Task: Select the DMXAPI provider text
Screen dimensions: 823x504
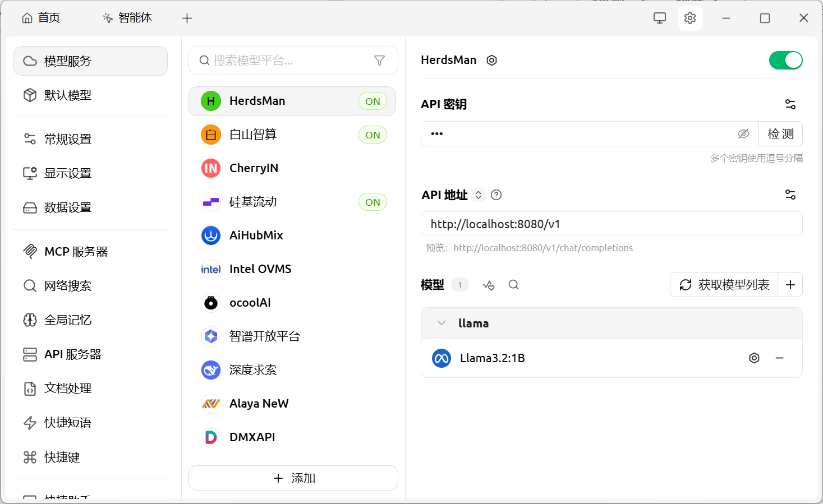Action: 252,437
